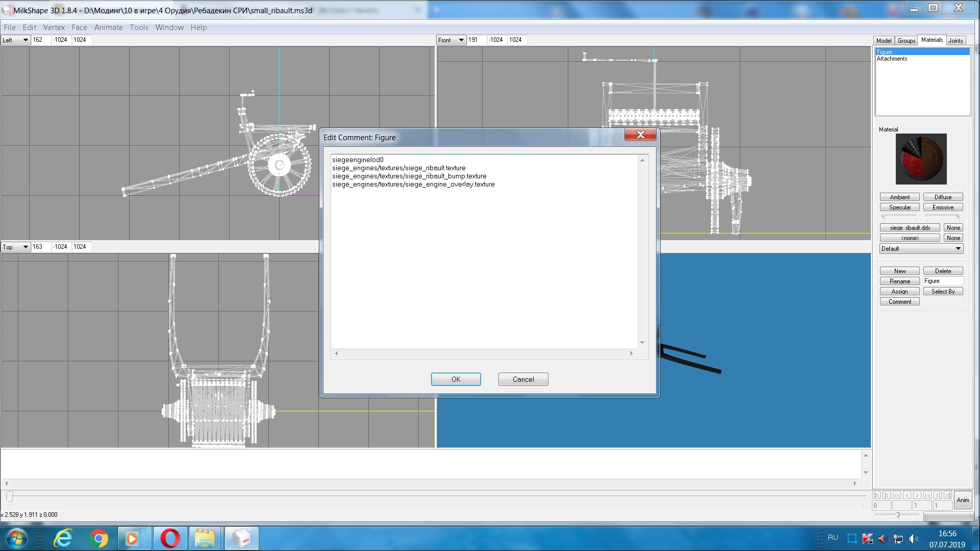
Task: Open Internet Explorer taskbar icon
Action: tap(63, 538)
